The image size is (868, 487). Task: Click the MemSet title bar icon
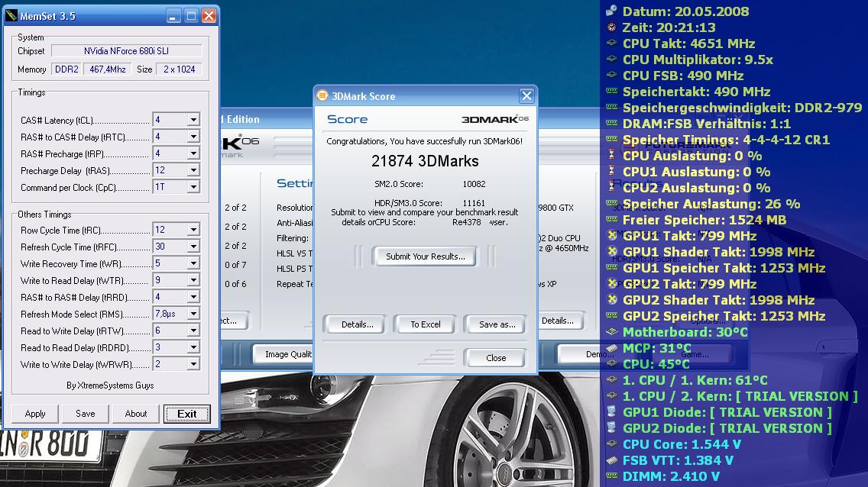[11, 15]
